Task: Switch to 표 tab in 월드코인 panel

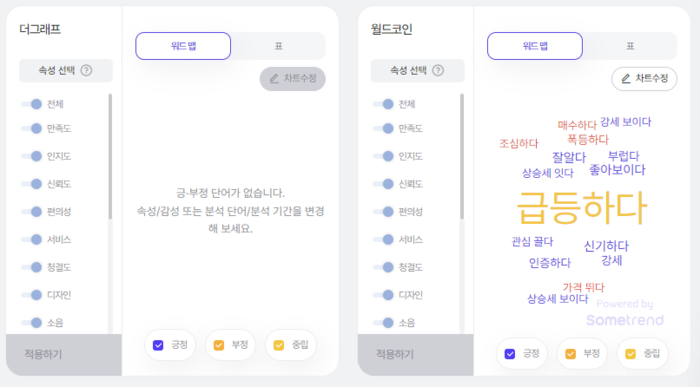Action: pyautogui.click(x=630, y=46)
